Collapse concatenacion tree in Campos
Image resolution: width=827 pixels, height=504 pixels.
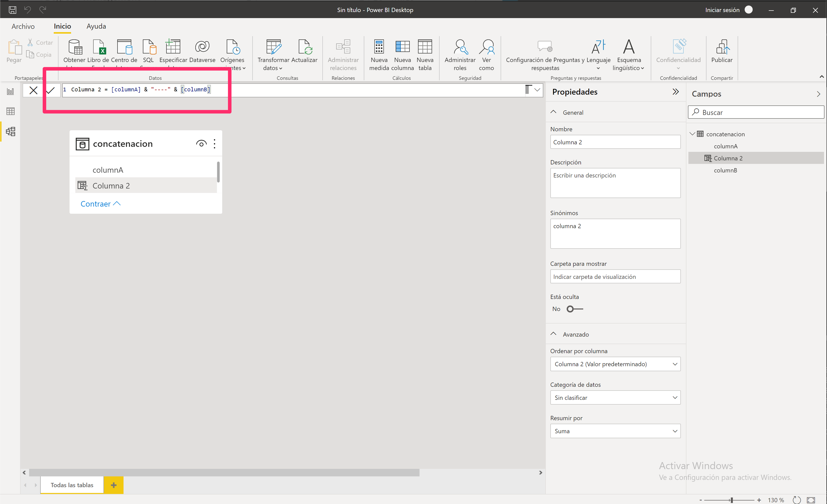point(692,134)
